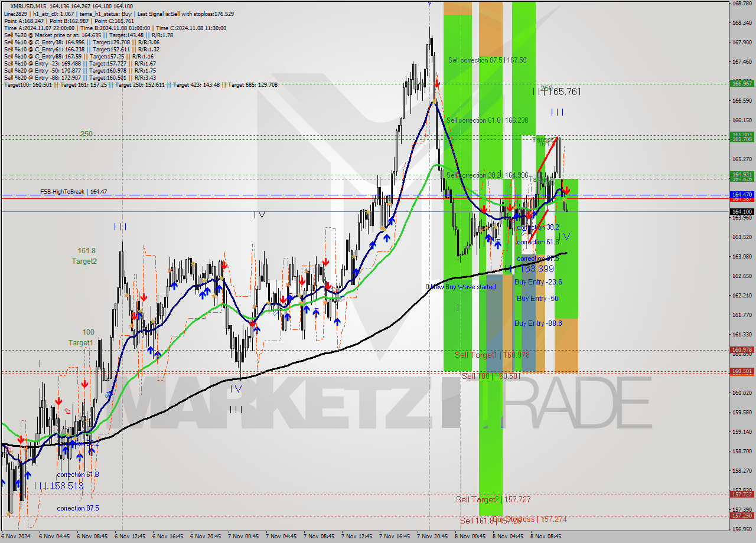The width and height of the screenshot is (756, 543).
Task: Select the 'Sell correction 61.8 | 166.238' label
Action: click(487, 120)
